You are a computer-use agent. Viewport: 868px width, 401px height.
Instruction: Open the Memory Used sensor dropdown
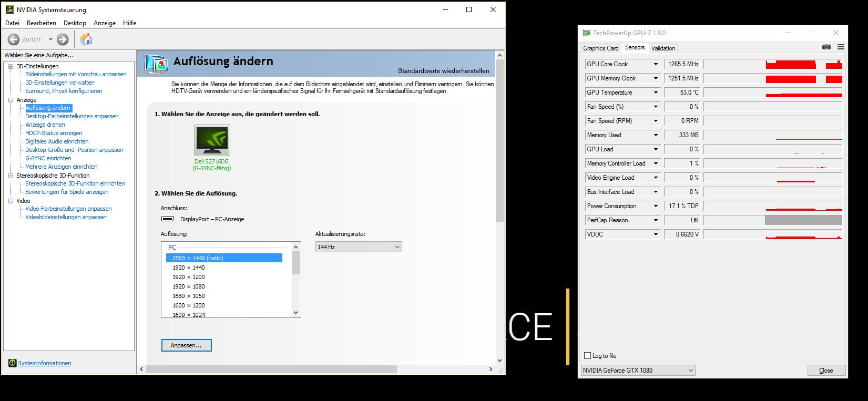click(656, 135)
